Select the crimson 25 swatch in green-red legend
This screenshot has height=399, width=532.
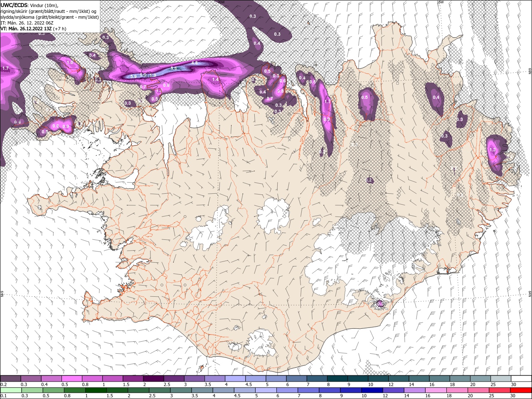coord(499,390)
